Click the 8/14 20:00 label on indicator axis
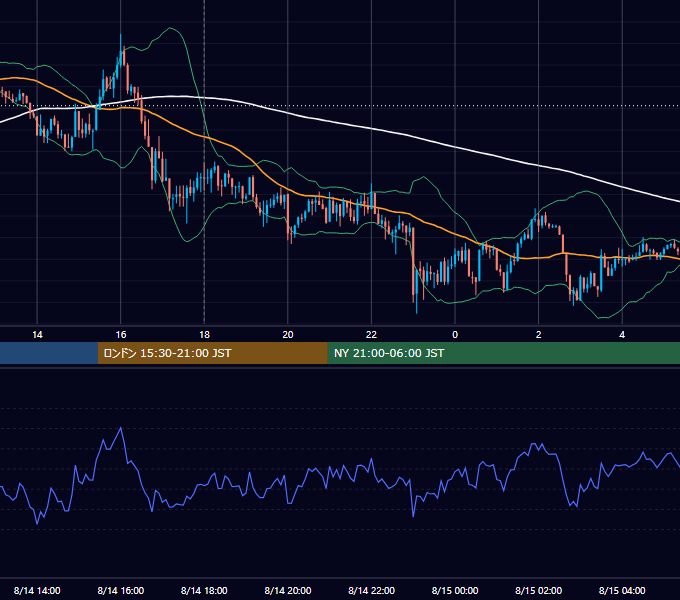Screen dimensions: 680x600 coord(288,590)
